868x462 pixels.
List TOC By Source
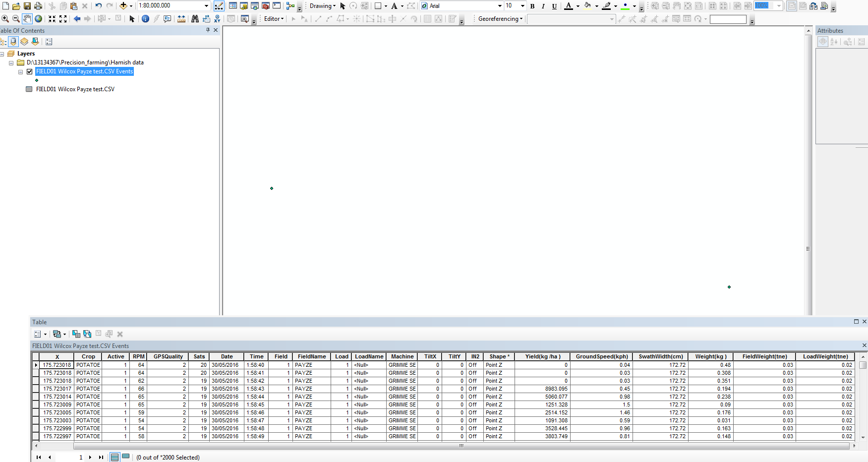point(13,42)
